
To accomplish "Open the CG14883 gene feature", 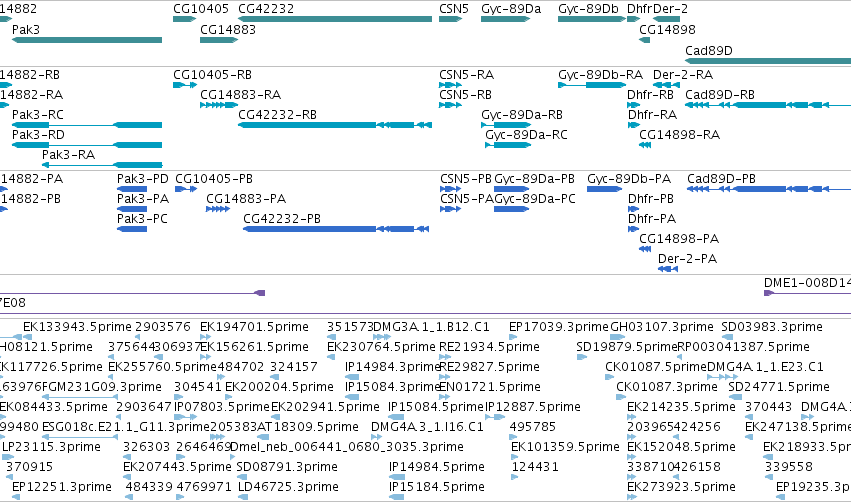I will click(219, 40).
